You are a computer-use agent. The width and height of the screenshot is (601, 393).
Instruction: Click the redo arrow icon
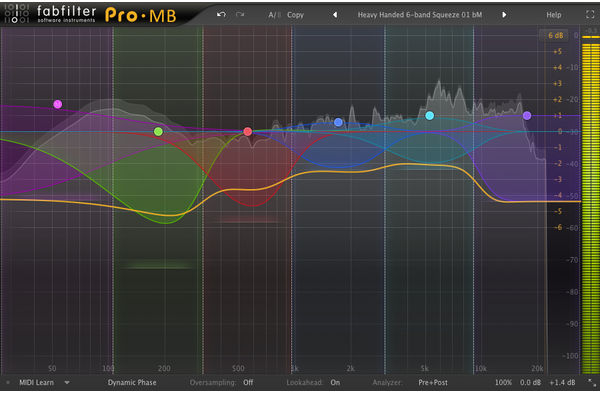(240, 15)
